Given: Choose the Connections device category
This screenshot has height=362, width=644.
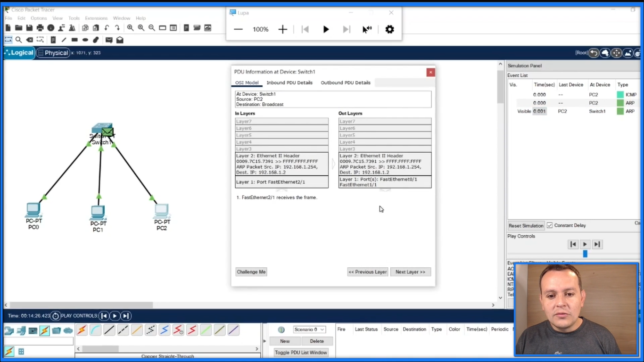Looking at the screenshot, I should 44,330.
